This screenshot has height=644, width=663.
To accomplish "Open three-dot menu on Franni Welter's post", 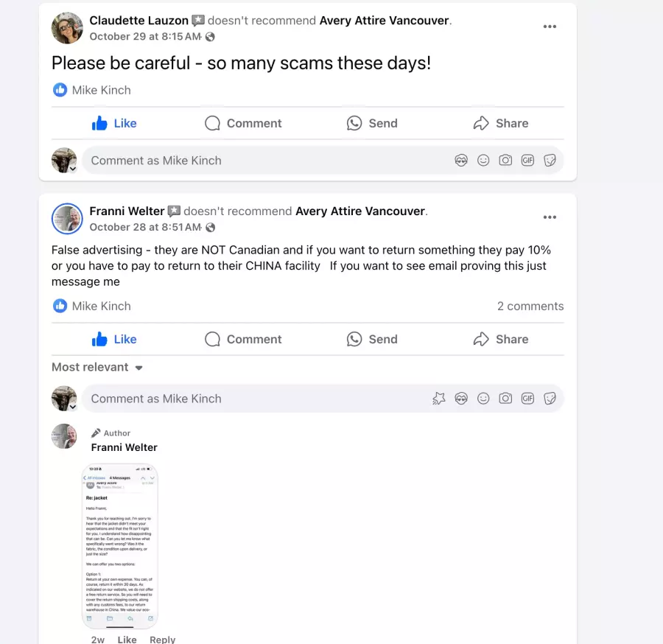I will (550, 217).
